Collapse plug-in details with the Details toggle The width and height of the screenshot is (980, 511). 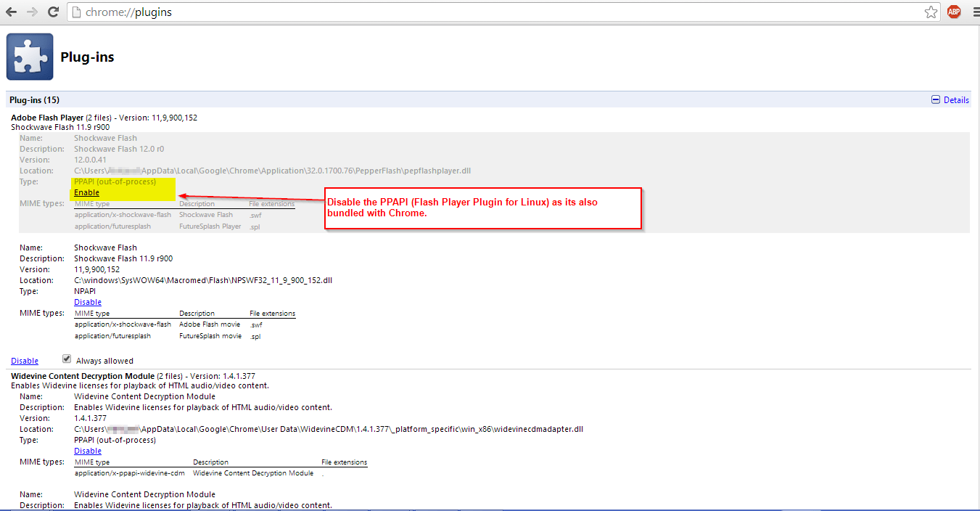[x=950, y=100]
